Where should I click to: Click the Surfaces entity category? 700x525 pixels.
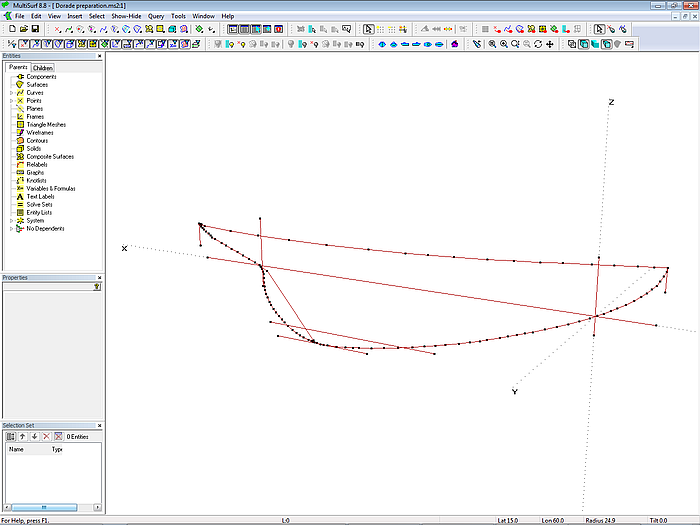click(36, 85)
